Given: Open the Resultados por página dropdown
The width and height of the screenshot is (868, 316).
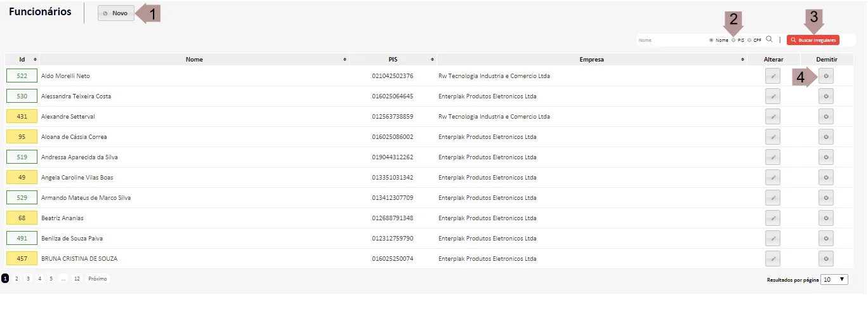Looking at the screenshot, I should point(834,279).
